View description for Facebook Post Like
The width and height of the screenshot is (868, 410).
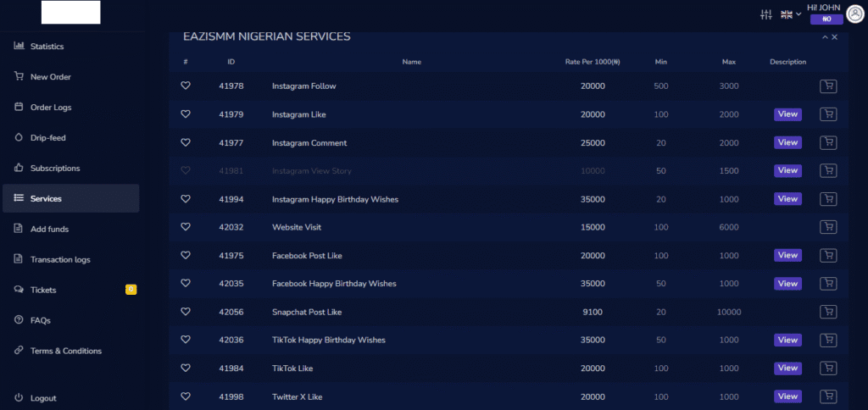[787, 255]
